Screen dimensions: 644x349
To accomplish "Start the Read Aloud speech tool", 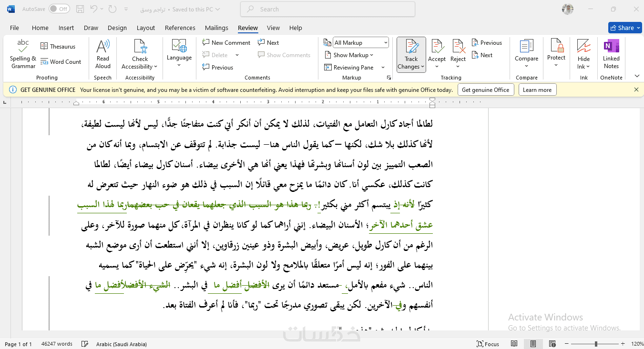I will pyautogui.click(x=103, y=55).
